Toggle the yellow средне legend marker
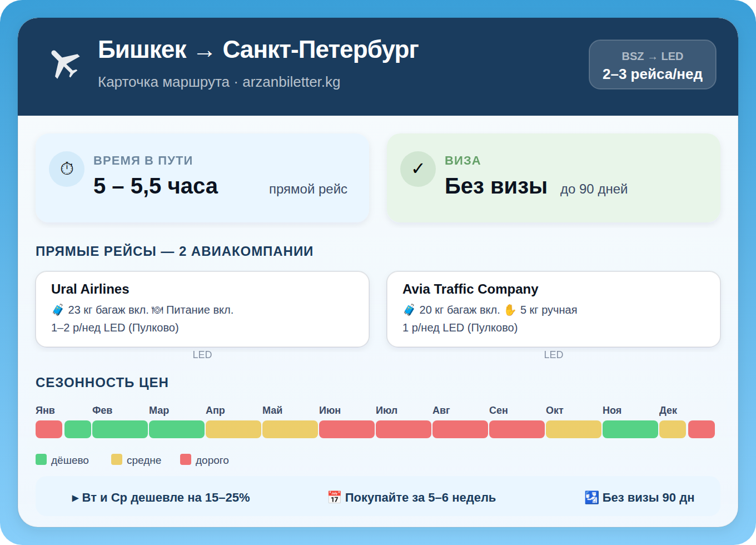 pos(117,459)
